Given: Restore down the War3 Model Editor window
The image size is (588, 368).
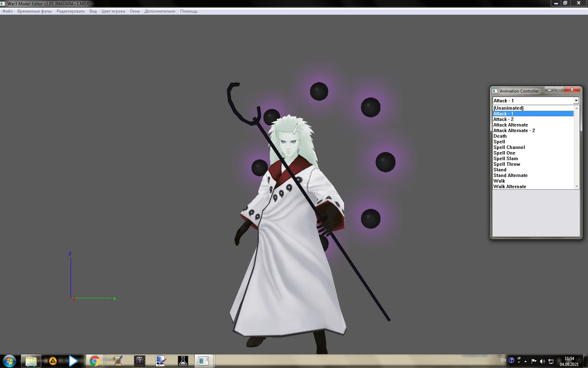Looking at the screenshot, I should click(x=565, y=3).
